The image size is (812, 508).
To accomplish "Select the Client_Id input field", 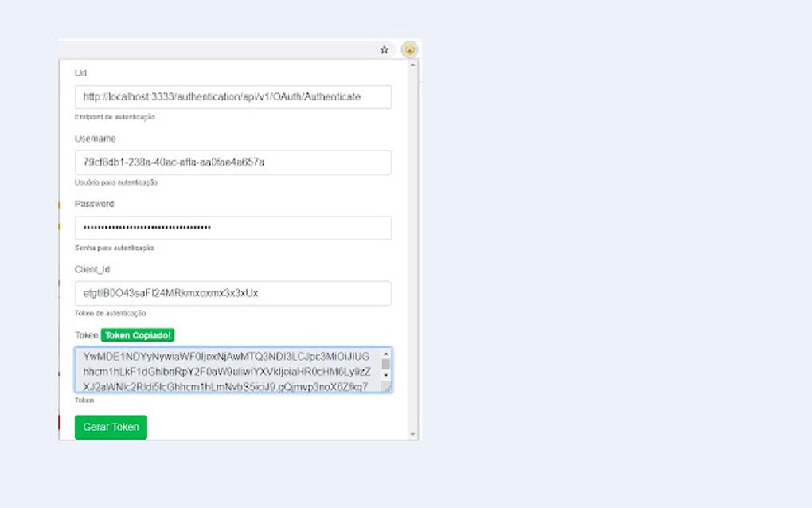I will (231, 294).
